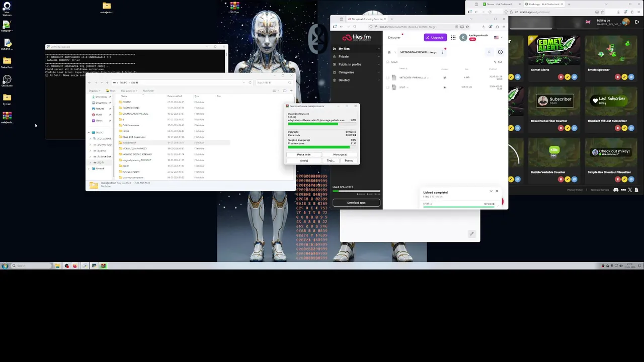The height and width of the screenshot is (362, 644).
Task: Open the US flag language dropdown
Action: coord(497,38)
